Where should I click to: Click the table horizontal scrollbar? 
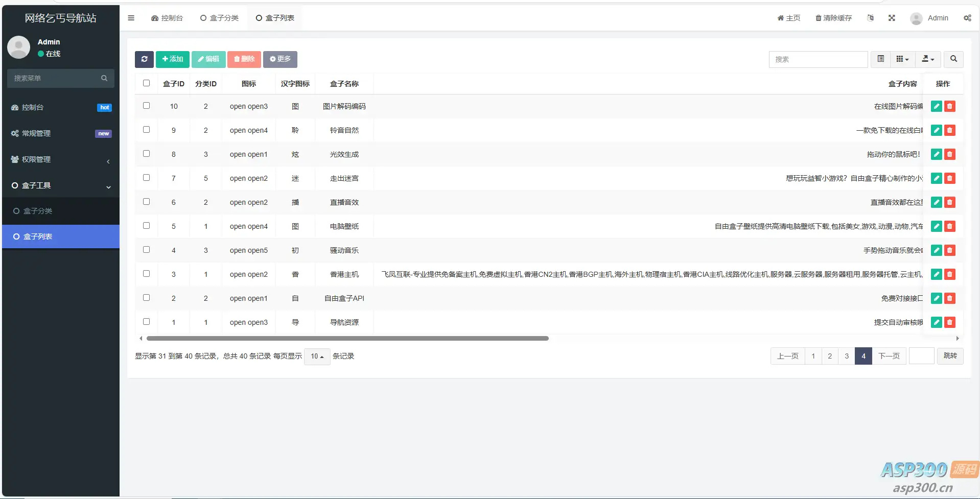coord(347,338)
